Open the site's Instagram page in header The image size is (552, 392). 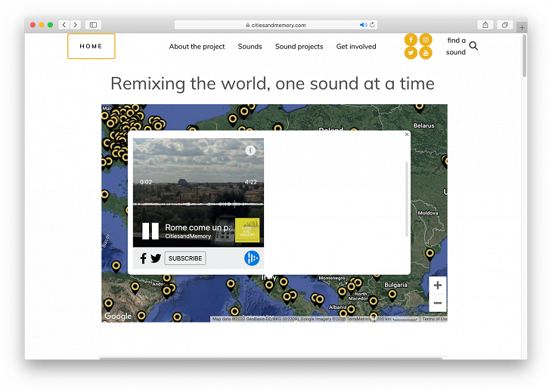(x=426, y=39)
